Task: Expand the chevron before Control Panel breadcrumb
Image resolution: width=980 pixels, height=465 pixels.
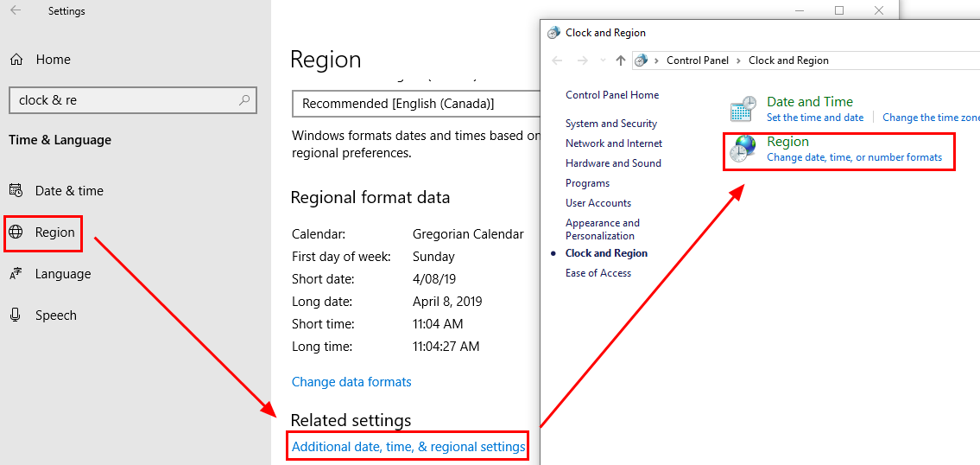Action: coord(656,61)
